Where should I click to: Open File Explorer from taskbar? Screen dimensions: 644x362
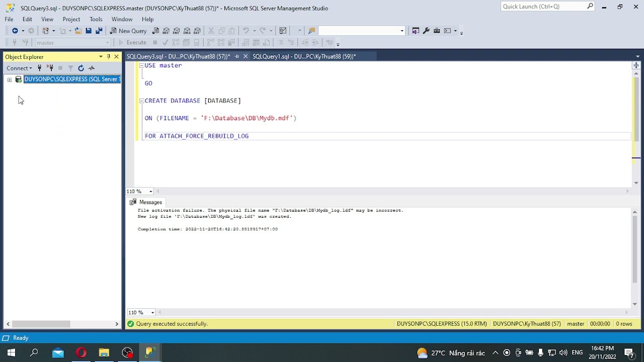pos(104,353)
